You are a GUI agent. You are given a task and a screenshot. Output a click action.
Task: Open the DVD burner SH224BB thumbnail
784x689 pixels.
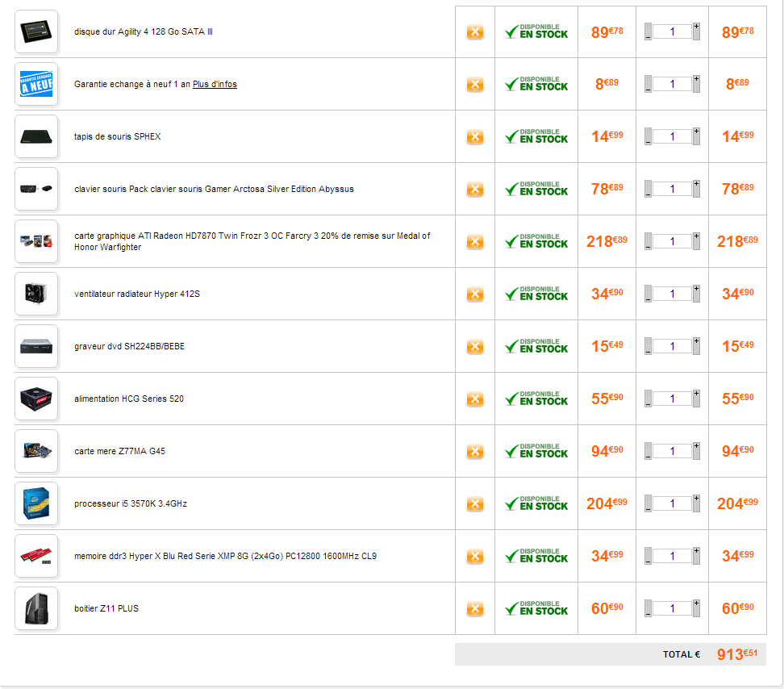point(36,346)
